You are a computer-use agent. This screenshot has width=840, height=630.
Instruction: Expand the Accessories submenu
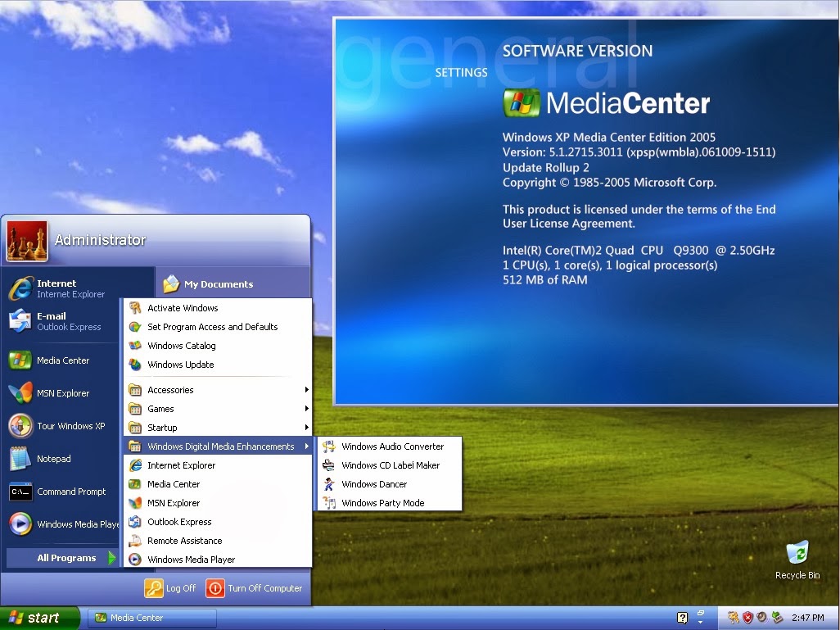click(218, 390)
